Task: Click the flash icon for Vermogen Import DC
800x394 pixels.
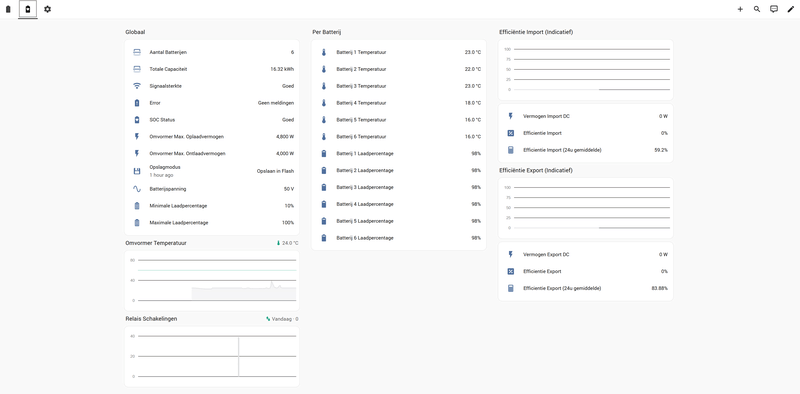Action: (x=510, y=116)
